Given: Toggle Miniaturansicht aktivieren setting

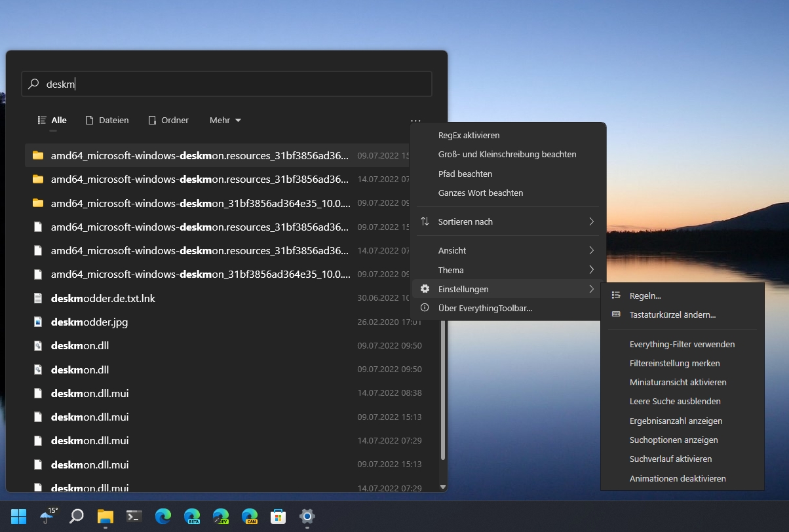Looking at the screenshot, I should (x=678, y=382).
